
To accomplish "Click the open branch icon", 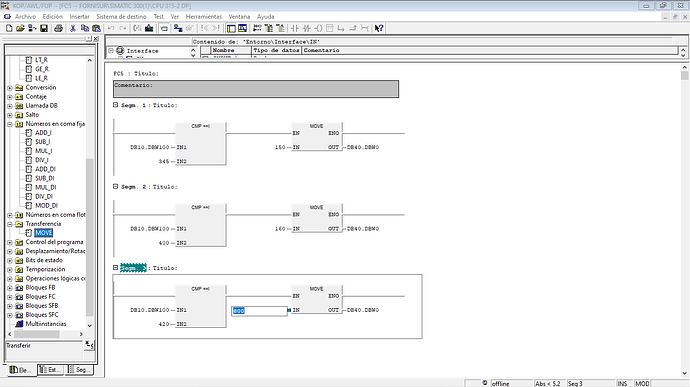I will tap(341, 28).
